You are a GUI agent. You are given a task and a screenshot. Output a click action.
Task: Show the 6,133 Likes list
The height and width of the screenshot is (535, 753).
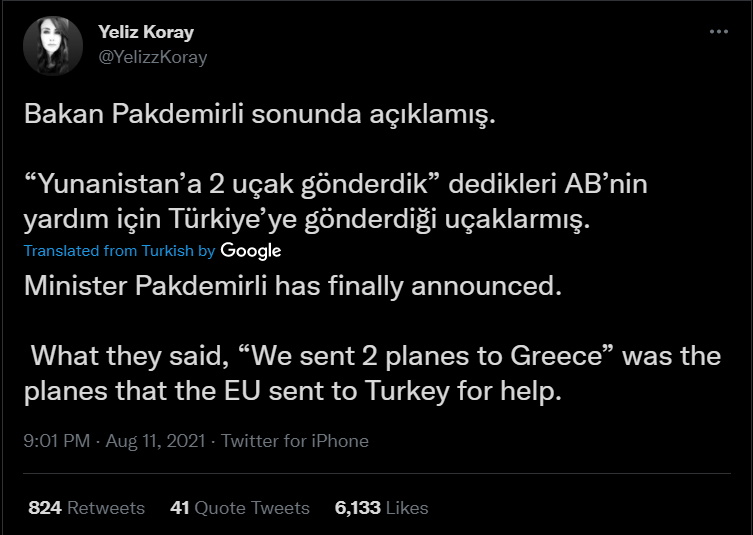[x=381, y=508]
